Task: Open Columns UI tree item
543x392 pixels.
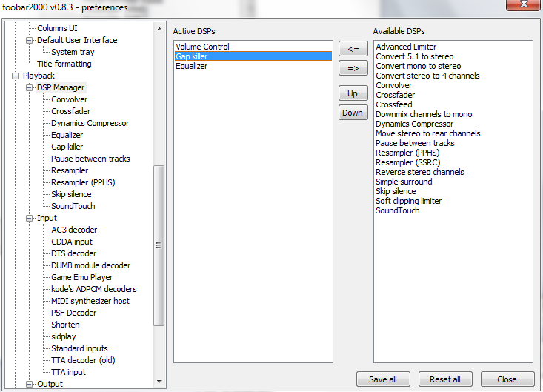Action: pyautogui.click(x=57, y=28)
